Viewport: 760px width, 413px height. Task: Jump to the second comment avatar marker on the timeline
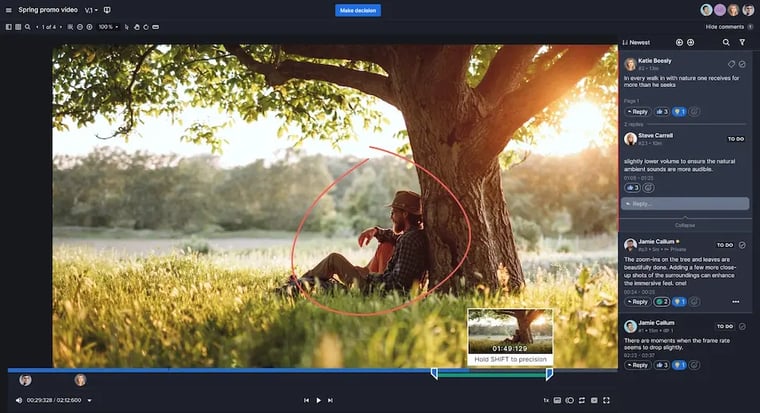(x=80, y=380)
